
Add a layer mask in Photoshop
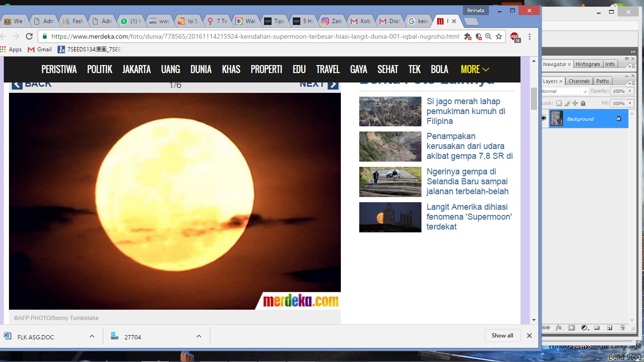click(x=571, y=328)
